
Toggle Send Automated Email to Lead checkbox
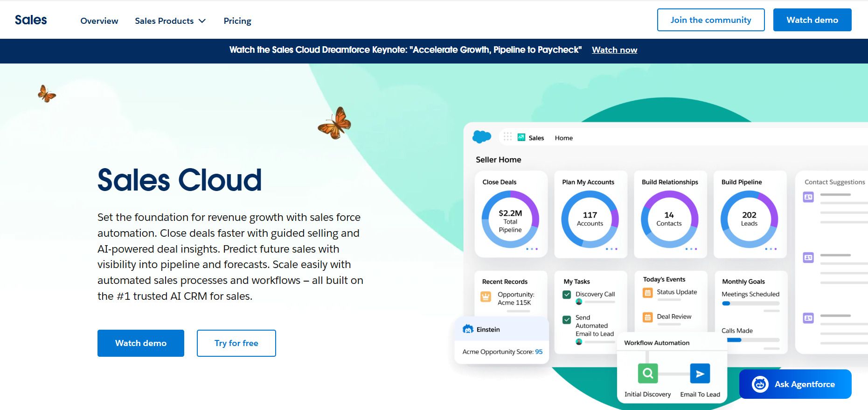click(567, 320)
